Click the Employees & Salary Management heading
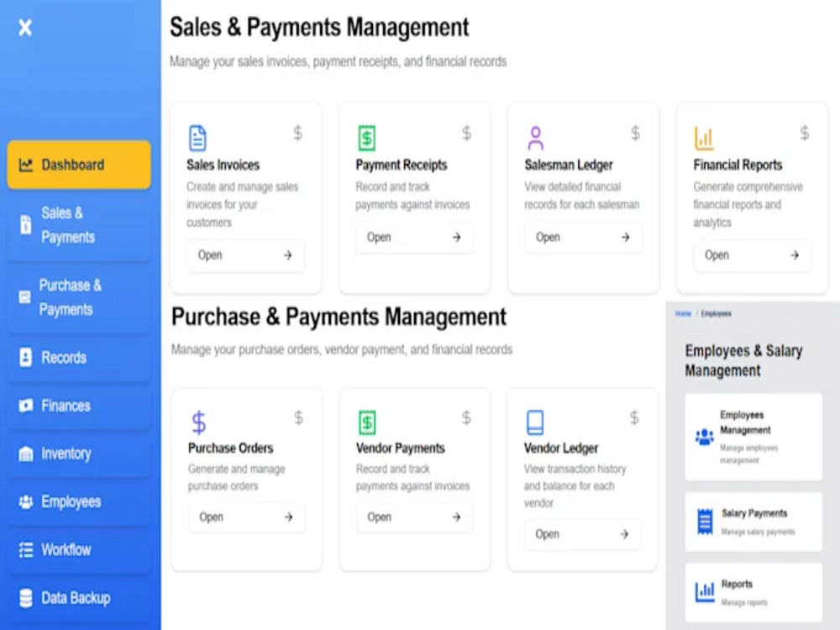 coord(743,360)
